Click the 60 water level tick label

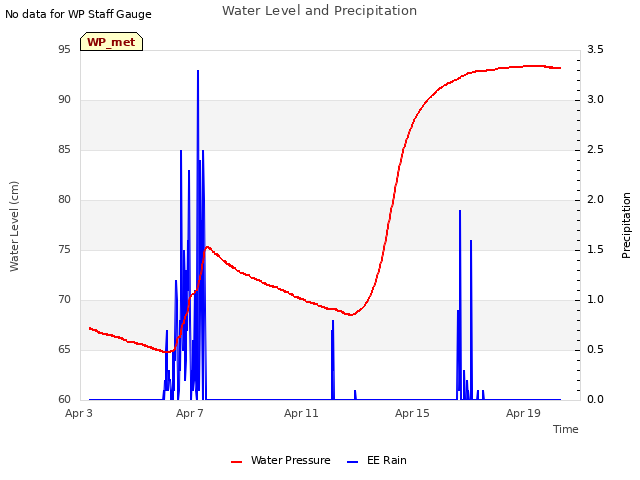tap(64, 400)
